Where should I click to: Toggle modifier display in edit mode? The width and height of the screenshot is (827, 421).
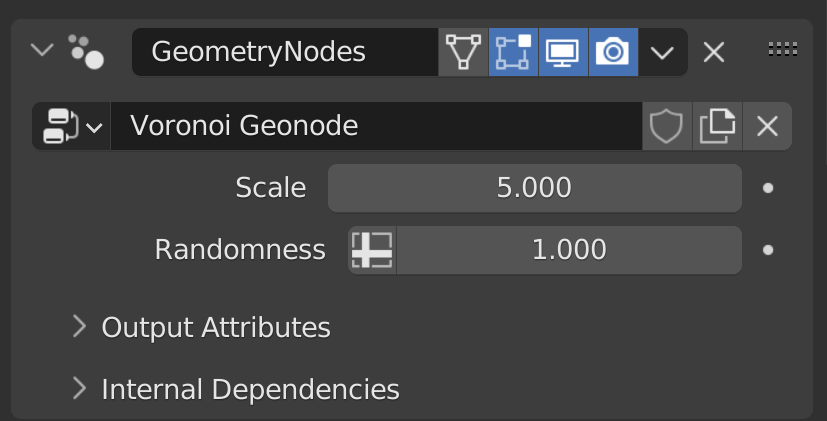[513, 52]
